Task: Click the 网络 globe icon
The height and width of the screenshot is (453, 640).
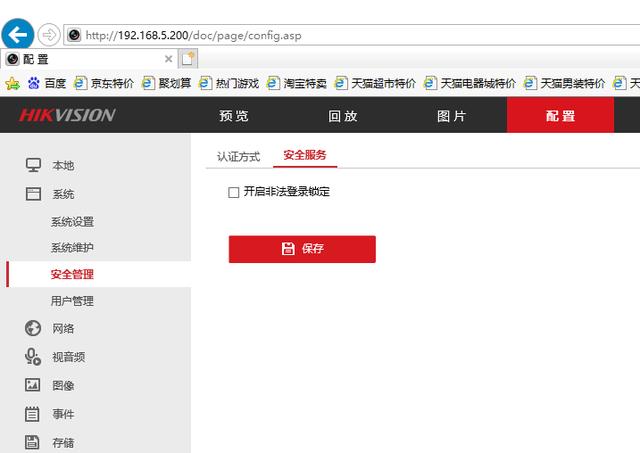Action: coord(33,328)
